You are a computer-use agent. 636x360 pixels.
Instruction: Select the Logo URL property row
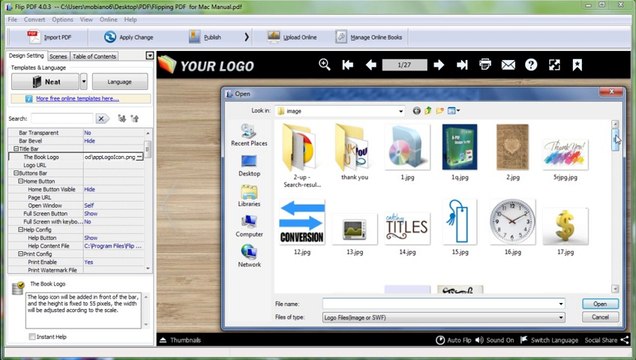[x=76, y=165]
